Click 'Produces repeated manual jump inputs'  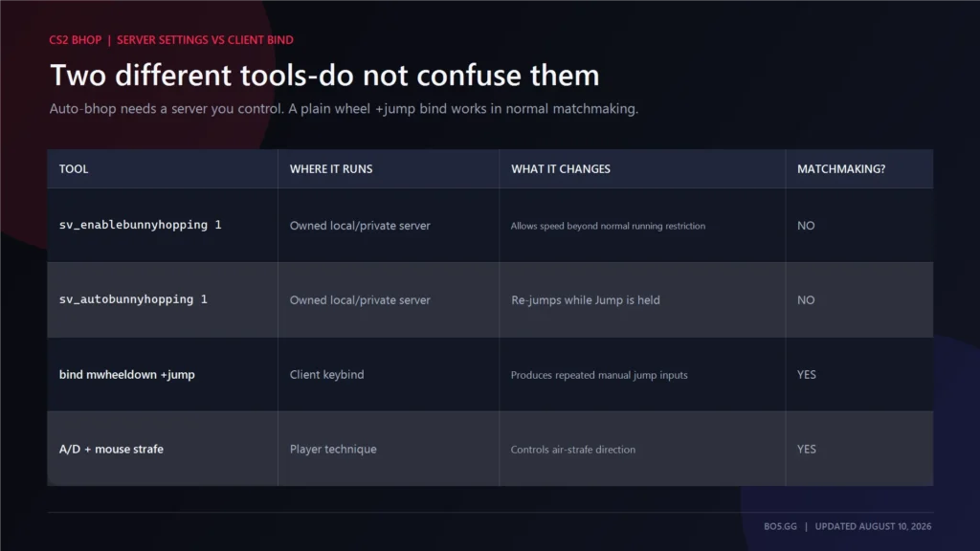tap(599, 375)
